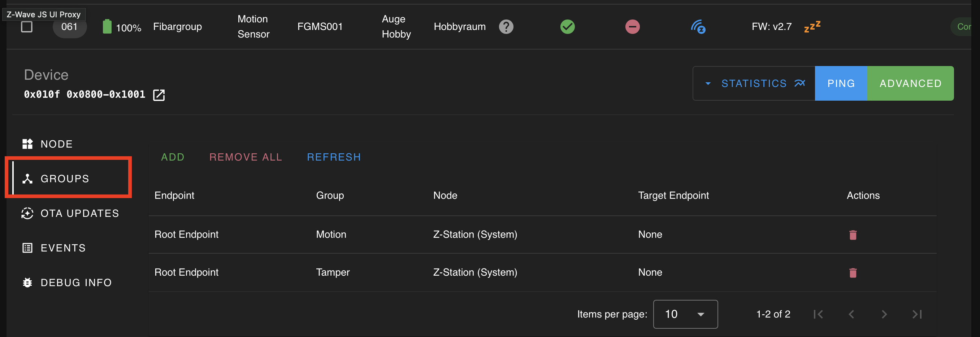Viewport: 980px width, 337px height.
Task: Click the question mark help icon
Action: [506, 27]
